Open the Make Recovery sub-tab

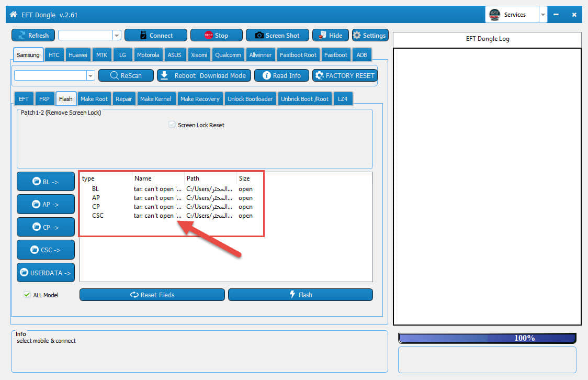[x=200, y=98]
